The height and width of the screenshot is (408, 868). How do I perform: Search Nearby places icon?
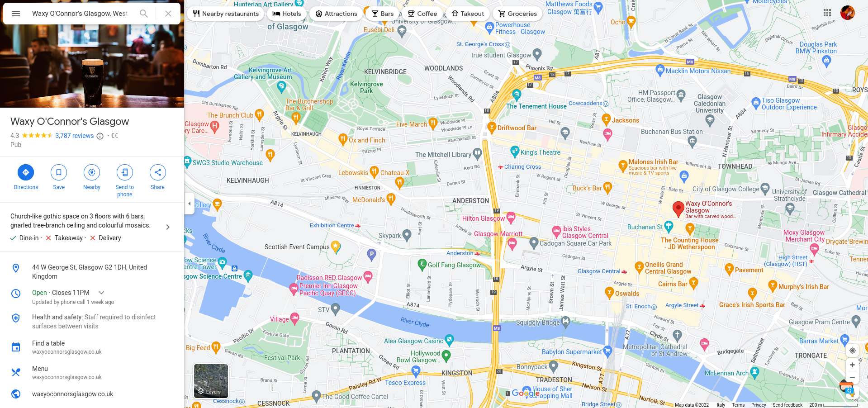pyautogui.click(x=92, y=172)
